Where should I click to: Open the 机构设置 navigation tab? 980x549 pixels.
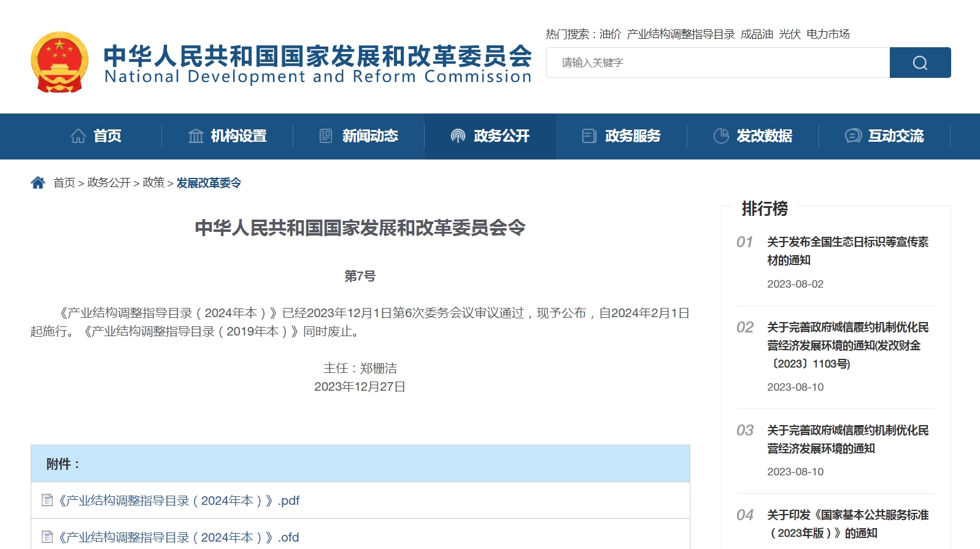pyautogui.click(x=228, y=136)
